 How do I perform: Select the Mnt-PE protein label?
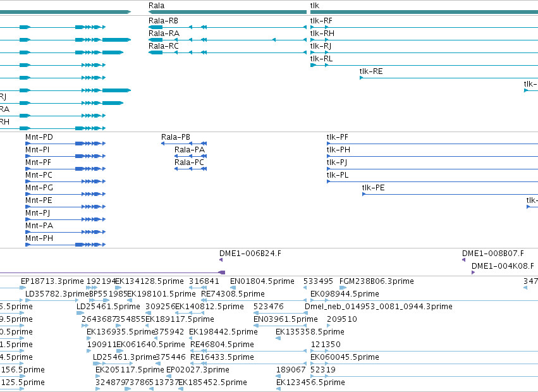39,200
